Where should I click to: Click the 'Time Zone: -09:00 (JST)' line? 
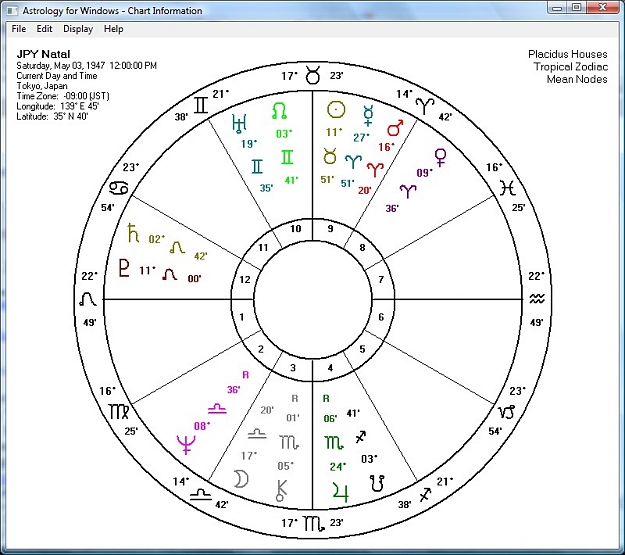[x=63, y=96]
